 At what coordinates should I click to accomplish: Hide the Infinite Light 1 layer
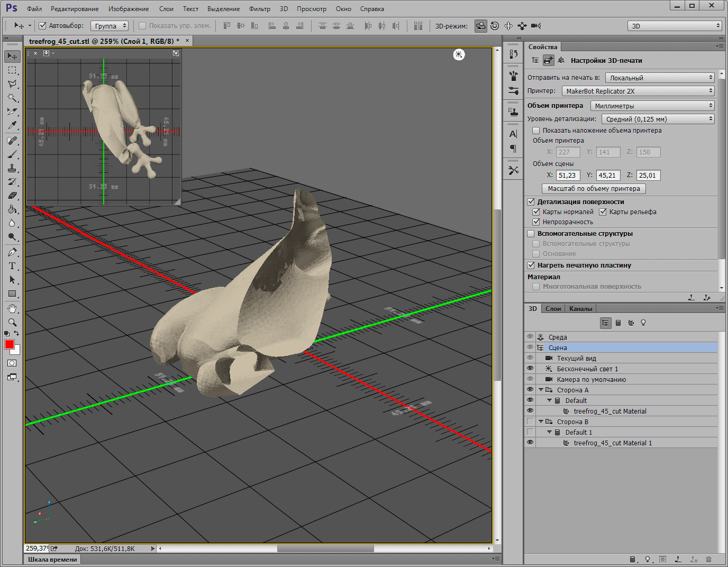click(530, 369)
